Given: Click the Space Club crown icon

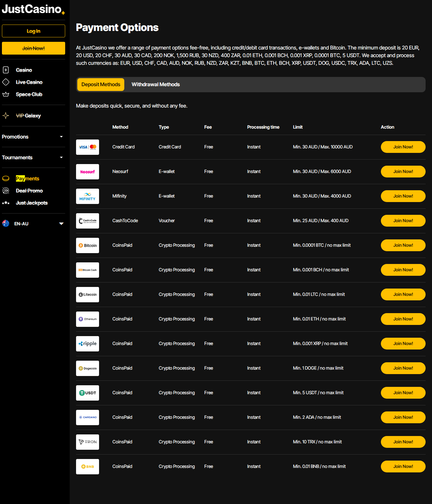Looking at the screenshot, I should point(6,94).
